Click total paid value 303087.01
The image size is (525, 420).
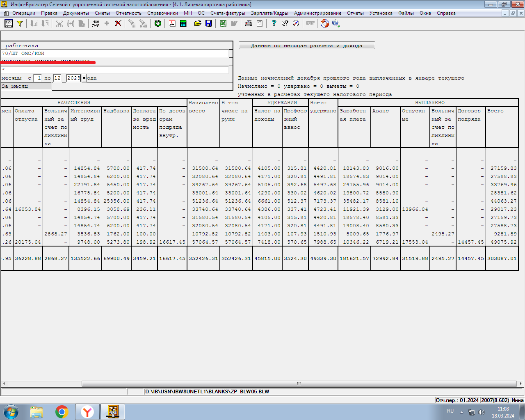pyautogui.click(x=502, y=258)
